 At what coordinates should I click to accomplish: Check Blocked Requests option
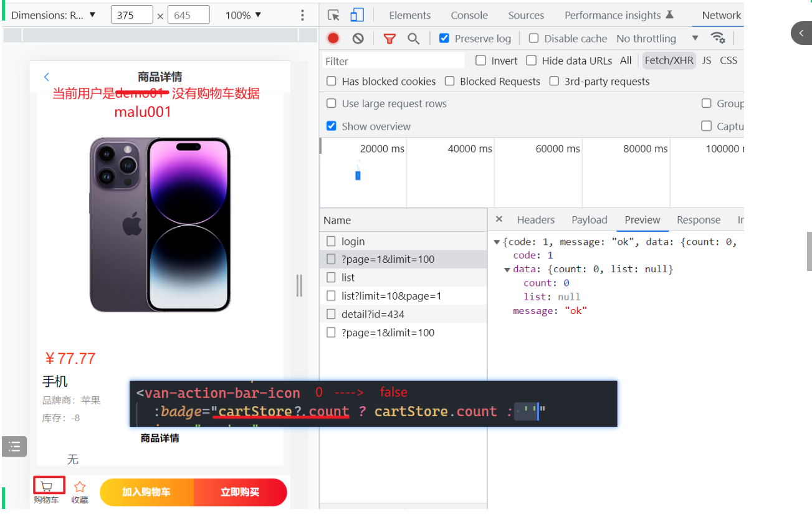449,81
